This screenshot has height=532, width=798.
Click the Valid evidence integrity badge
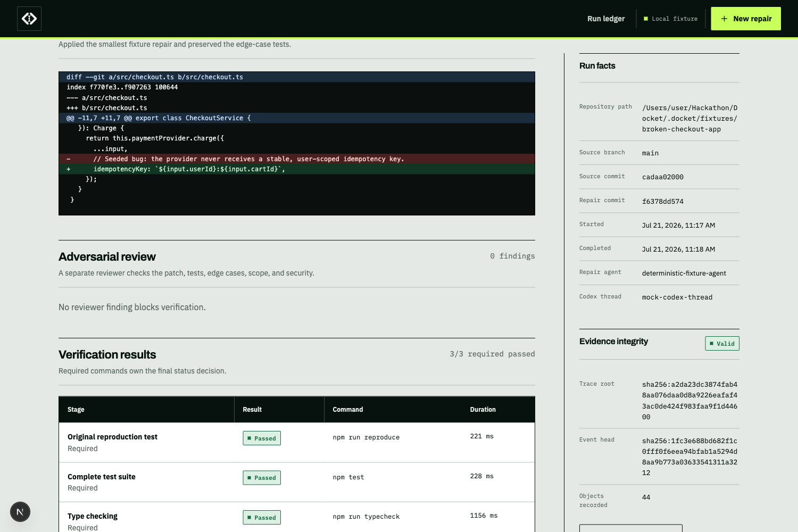pyautogui.click(x=722, y=344)
